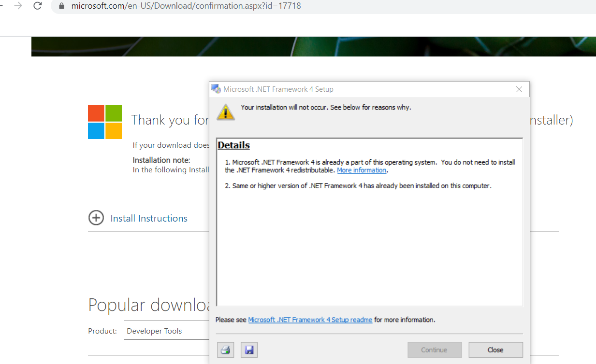
Task: Click the Details heading in dialog
Action: click(x=234, y=145)
